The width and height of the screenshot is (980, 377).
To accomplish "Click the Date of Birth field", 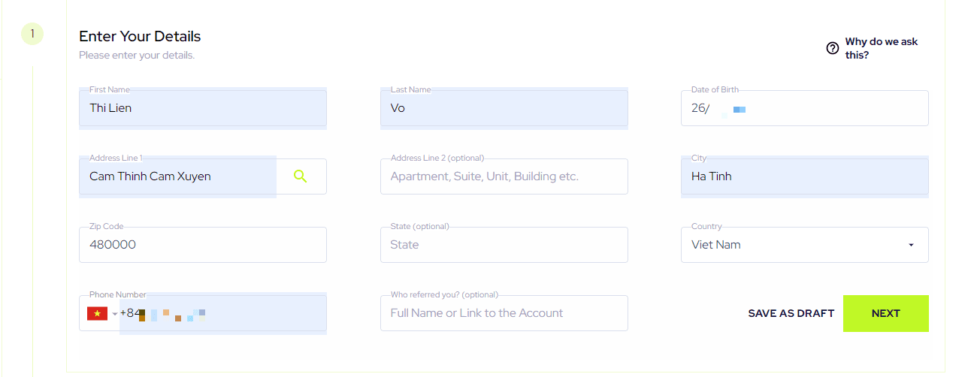I will tap(805, 108).
